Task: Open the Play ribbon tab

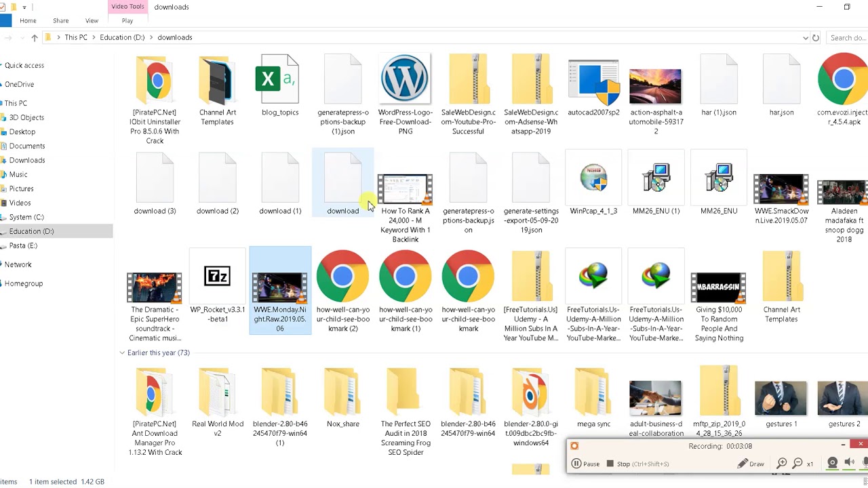Action: pyautogui.click(x=127, y=21)
